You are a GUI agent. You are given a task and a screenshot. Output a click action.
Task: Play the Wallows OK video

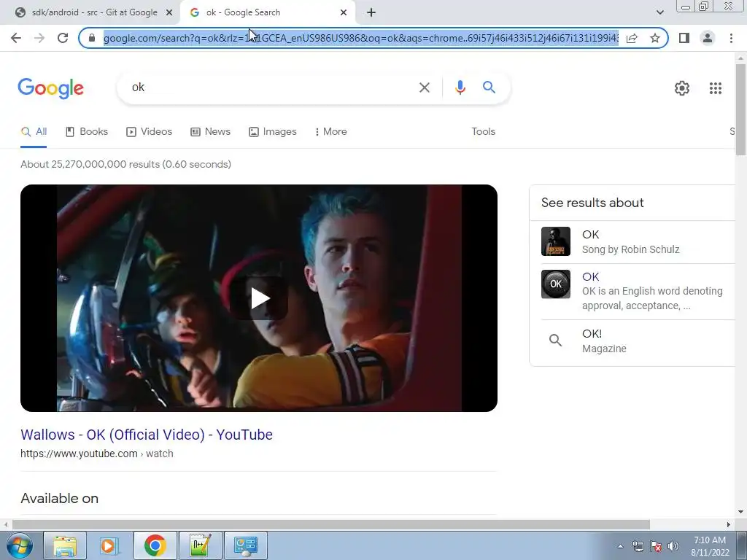click(259, 298)
